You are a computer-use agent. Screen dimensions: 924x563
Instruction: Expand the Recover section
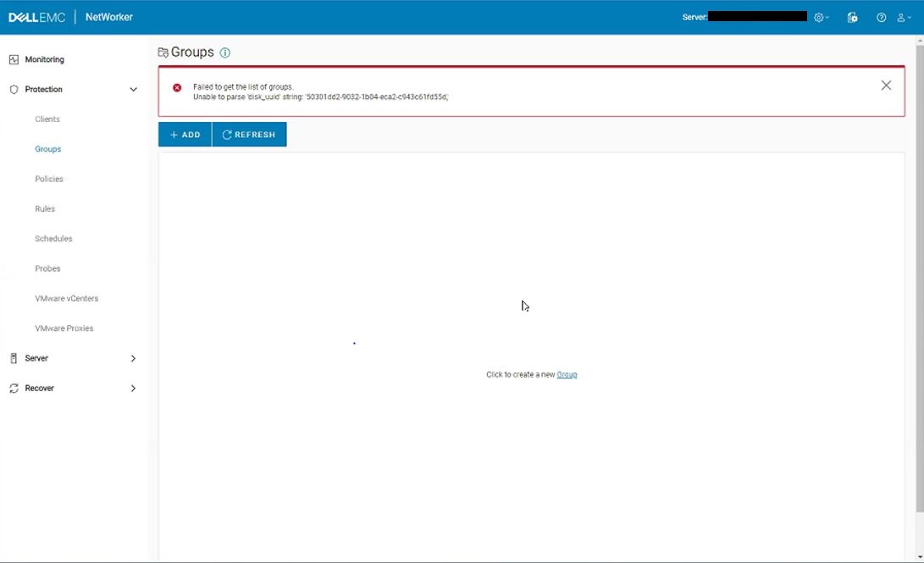tap(133, 388)
